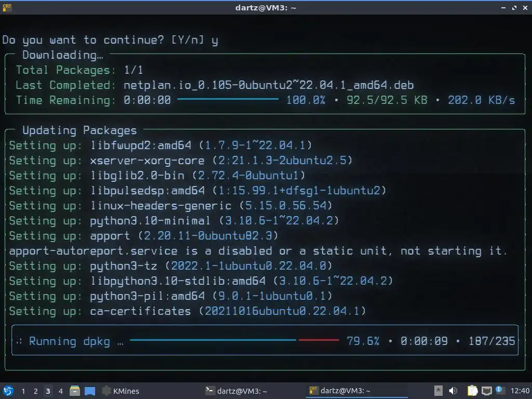532x399 pixels.
Task: Click the python3.10-minimal package line
Action: pos(174,220)
